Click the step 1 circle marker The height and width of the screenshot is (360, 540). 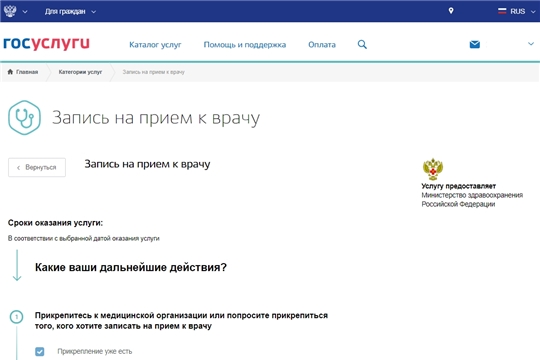[x=16, y=317]
